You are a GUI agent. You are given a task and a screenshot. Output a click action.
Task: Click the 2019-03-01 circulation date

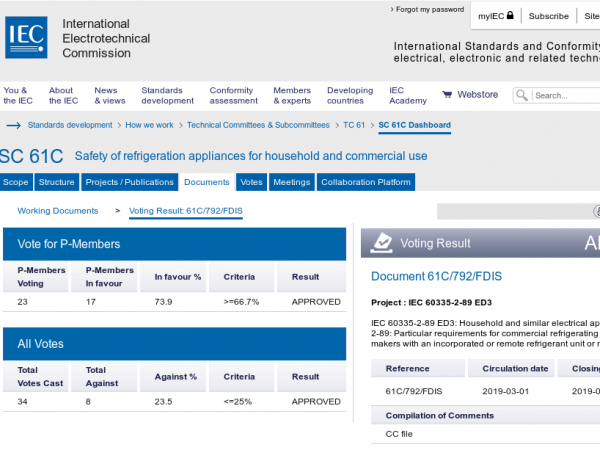(505, 391)
